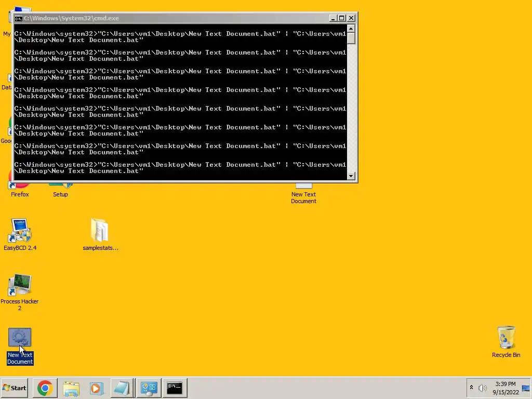Click the Start button
Screen dimensions: 532x399
pyautogui.click(x=14, y=388)
